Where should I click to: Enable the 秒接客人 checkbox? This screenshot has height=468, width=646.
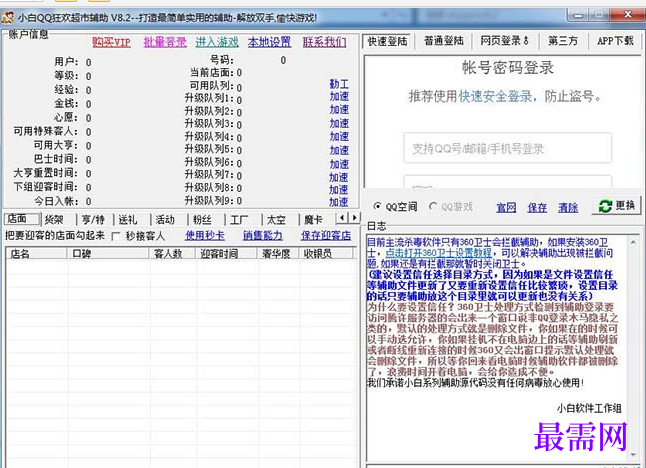point(116,236)
